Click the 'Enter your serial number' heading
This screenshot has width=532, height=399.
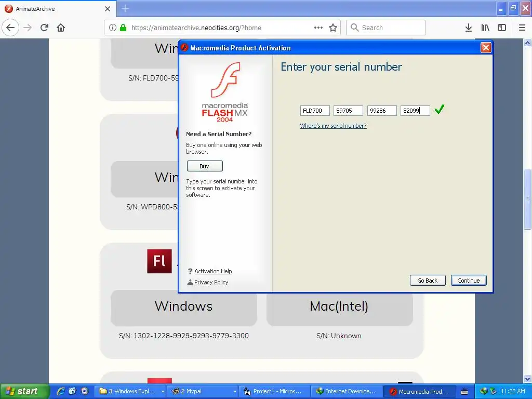coord(341,67)
